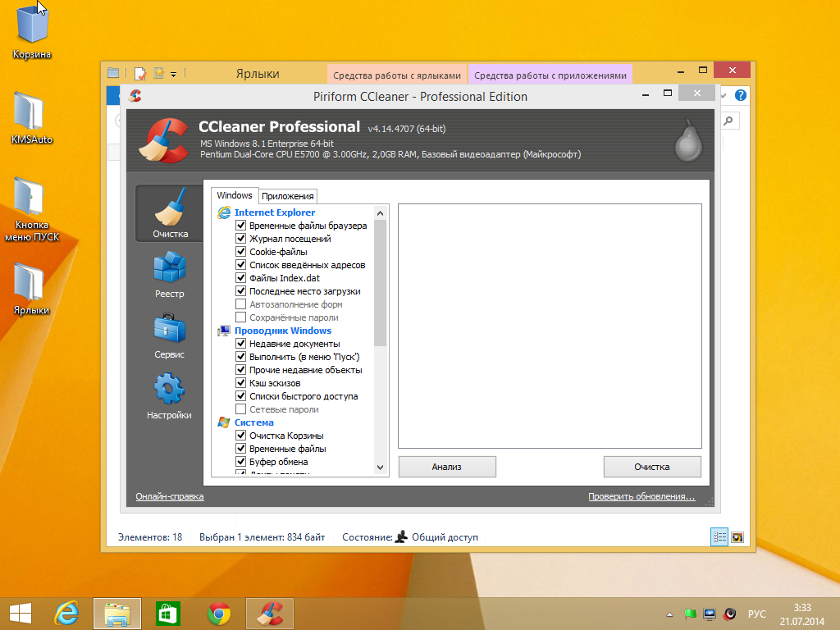Viewport: 840px width, 630px height.
Task: Toggle Недавние документы checkbox
Action: click(241, 344)
